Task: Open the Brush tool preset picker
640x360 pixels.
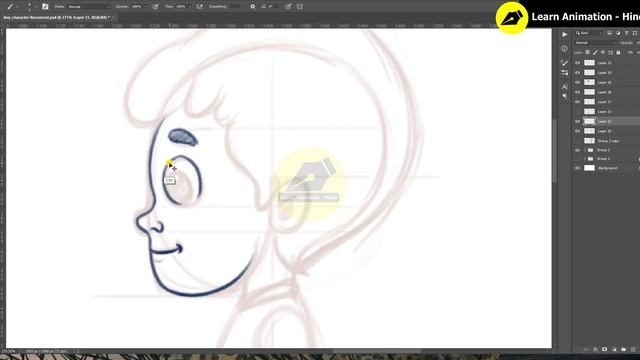Action: coord(12,7)
